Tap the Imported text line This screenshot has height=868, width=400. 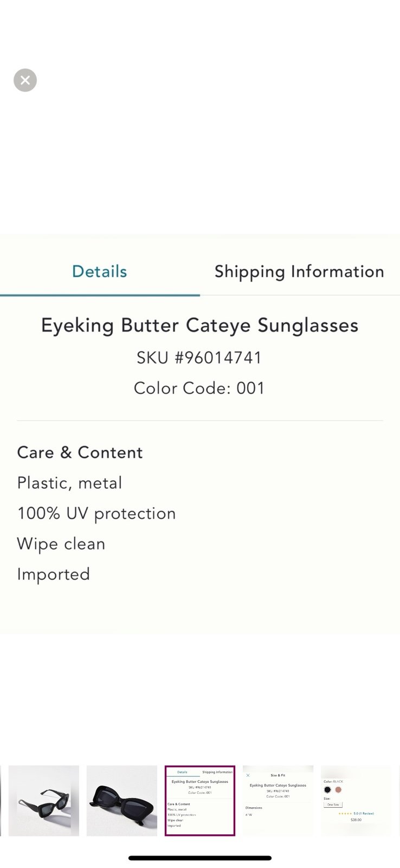(54, 574)
